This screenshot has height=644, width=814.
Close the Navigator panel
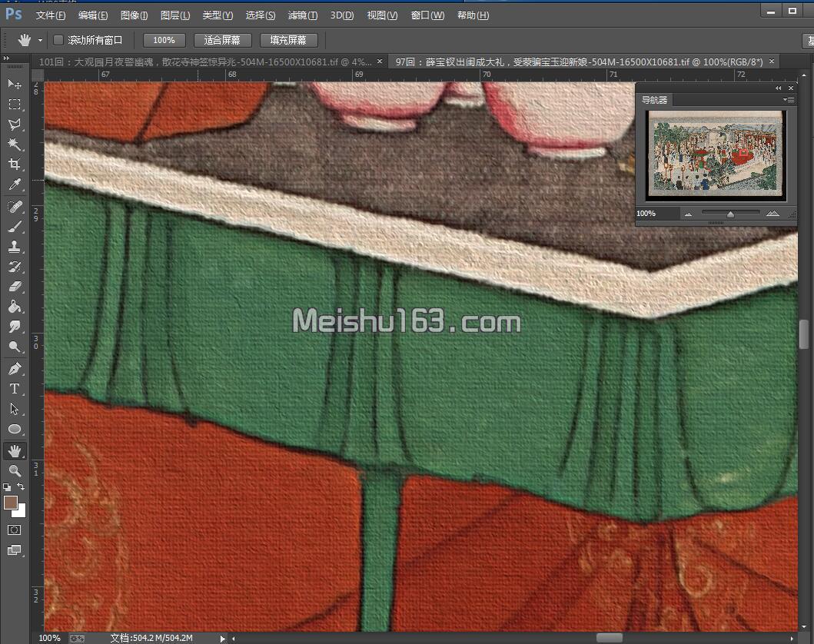pyautogui.click(x=791, y=88)
